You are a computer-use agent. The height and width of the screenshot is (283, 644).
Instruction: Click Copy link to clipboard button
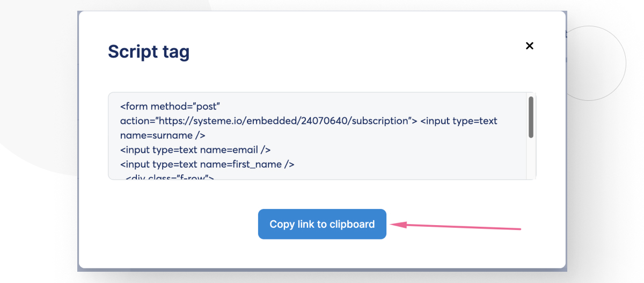(322, 224)
